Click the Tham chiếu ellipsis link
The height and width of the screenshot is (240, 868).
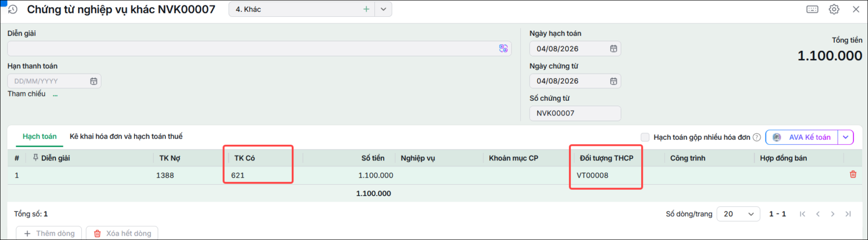[55, 94]
